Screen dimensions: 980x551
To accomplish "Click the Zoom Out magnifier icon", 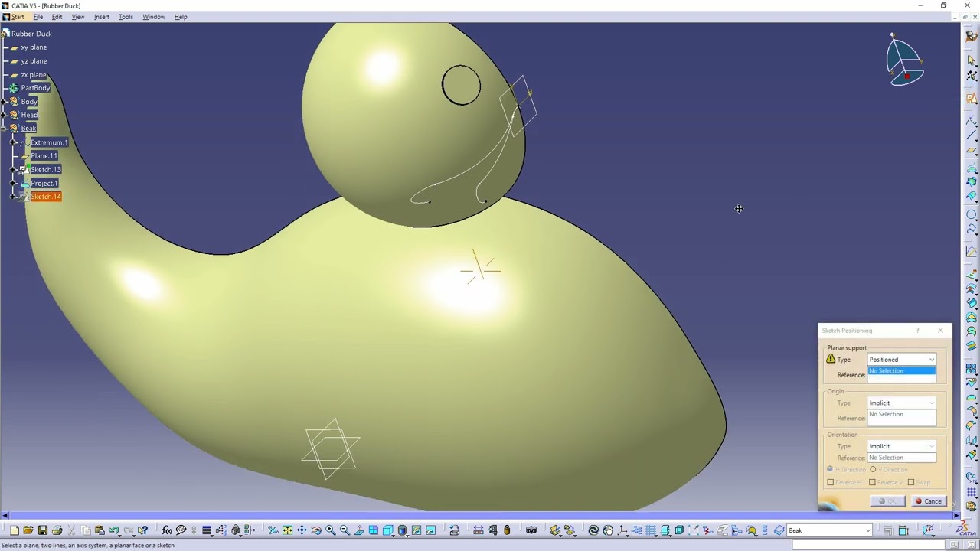I will (x=345, y=530).
